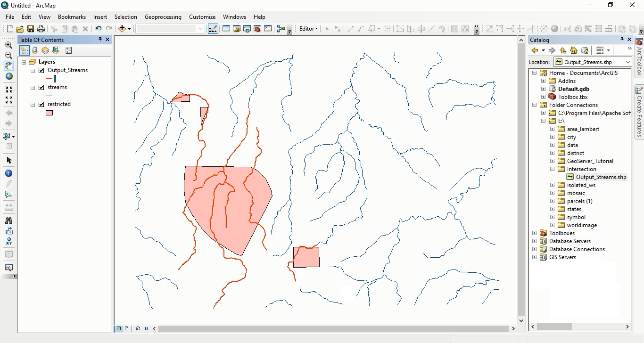Click the Editor dropdown button

(308, 29)
